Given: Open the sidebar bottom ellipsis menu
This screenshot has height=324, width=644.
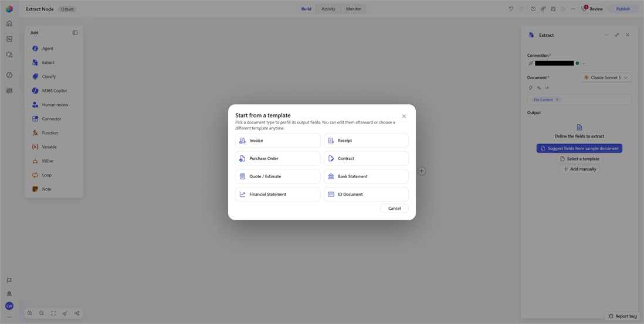Looking at the screenshot, I should 9,318.
